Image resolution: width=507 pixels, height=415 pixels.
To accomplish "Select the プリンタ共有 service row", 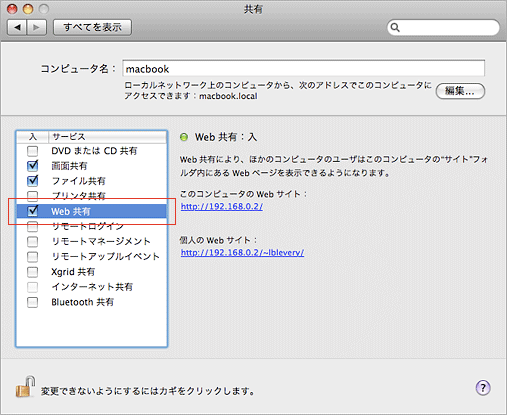I will click(x=91, y=196).
